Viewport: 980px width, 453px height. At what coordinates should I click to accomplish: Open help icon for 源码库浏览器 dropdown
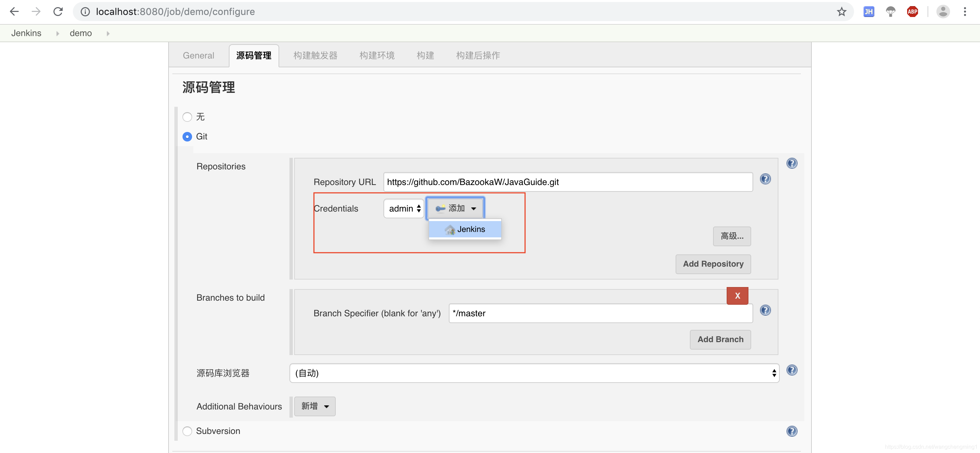click(792, 370)
